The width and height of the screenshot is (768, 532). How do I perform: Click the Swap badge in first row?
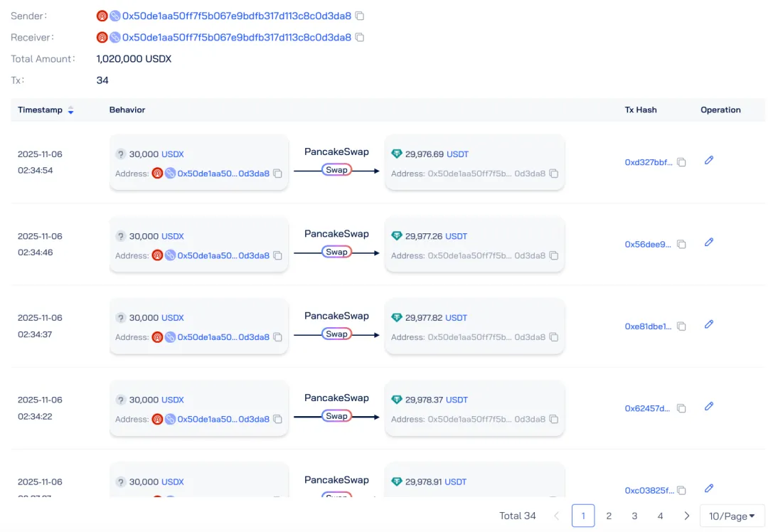point(336,170)
